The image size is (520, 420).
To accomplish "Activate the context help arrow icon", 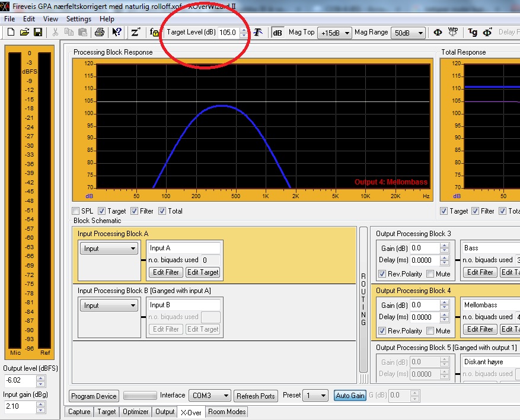I will click(117, 32).
